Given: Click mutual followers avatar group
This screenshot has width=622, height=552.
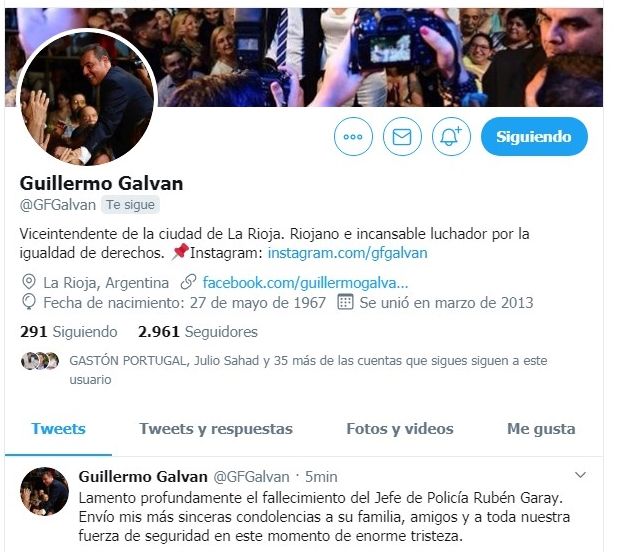Looking at the screenshot, I should click(x=40, y=361).
